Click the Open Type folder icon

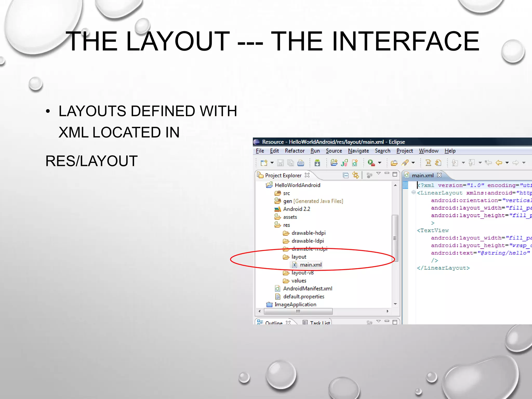click(394, 163)
